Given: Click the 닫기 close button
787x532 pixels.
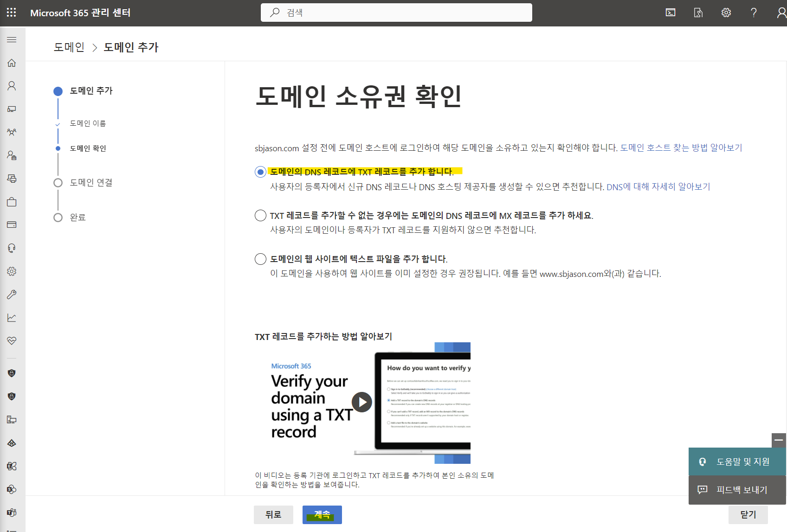Looking at the screenshot, I should (x=748, y=515).
